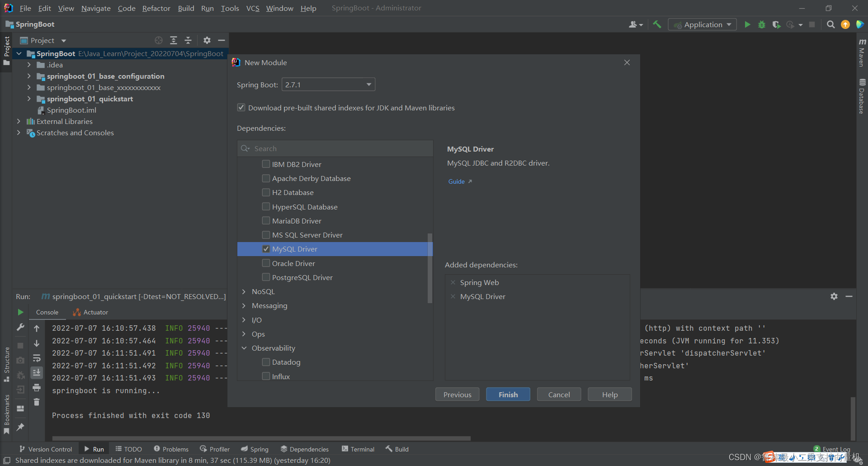The image size is (868, 466).
Task: Expand the Ops dependency category
Action: tap(244, 334)
